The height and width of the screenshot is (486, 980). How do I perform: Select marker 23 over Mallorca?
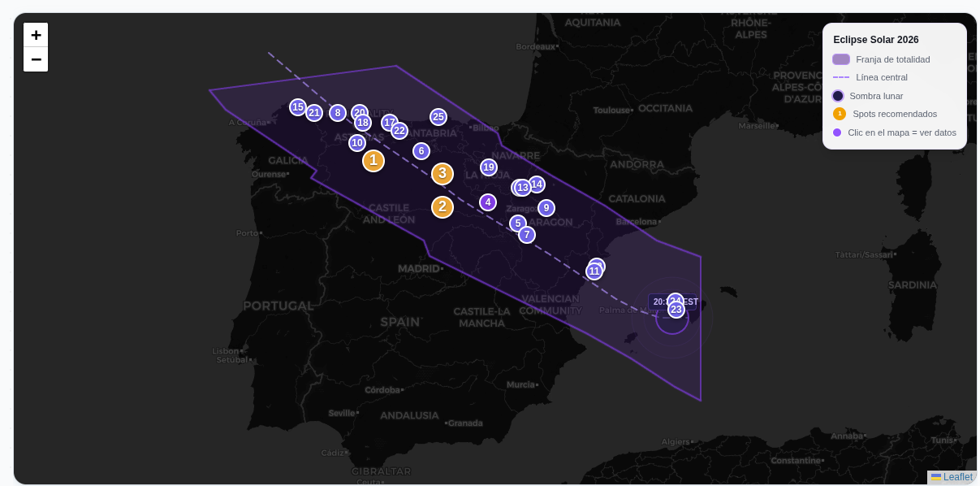pos(676,309)
